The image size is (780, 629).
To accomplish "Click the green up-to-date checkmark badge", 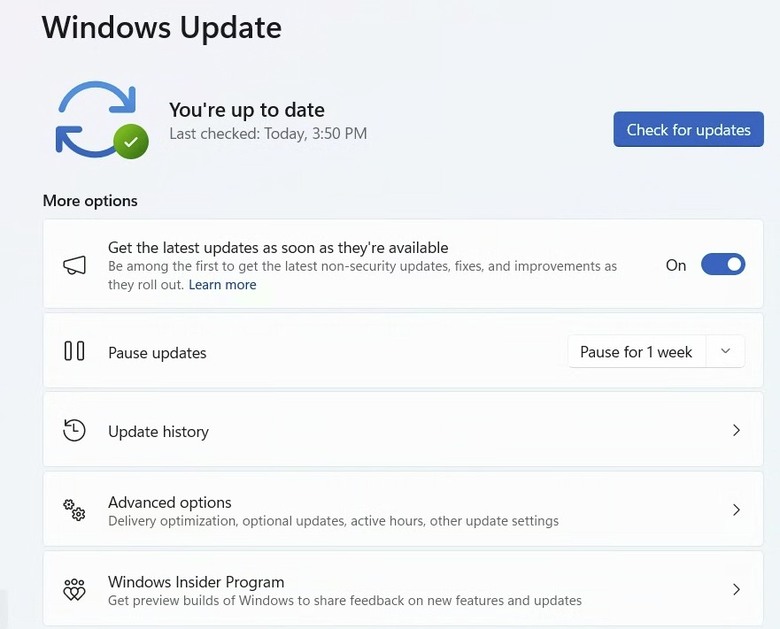I will coord(131,142).
